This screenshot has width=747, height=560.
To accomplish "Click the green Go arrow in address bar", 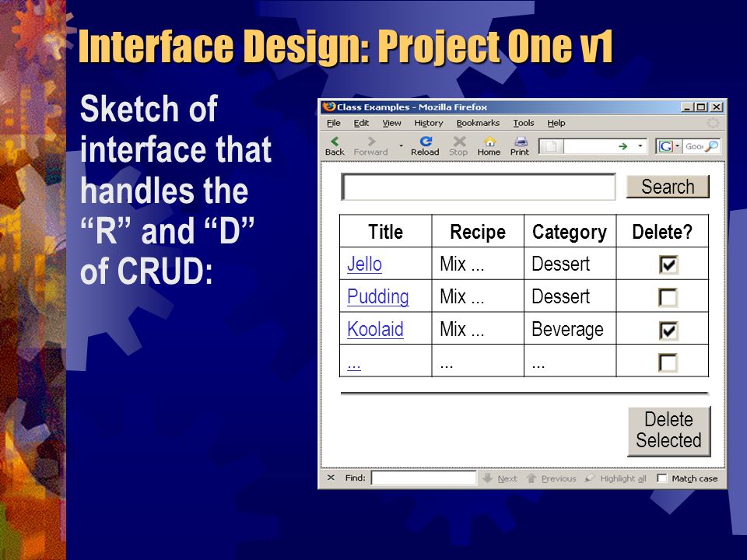I will pos(622,146).
